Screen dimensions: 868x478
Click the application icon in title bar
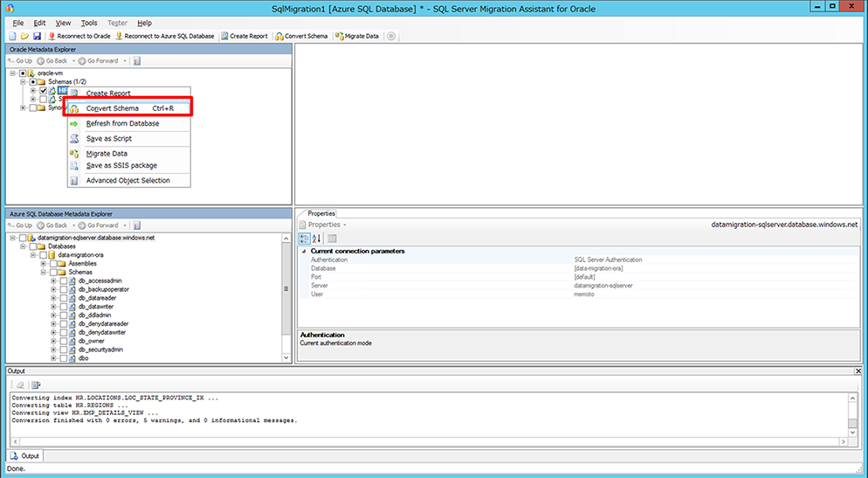[10, 8]
